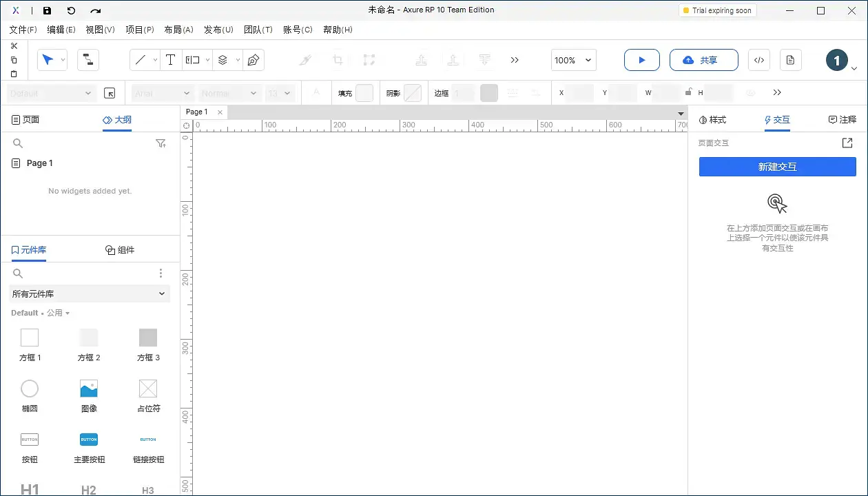Click the filter icon in the pages panel
Image resolution: width=868 pixels, height=496 pixels.
point(161,143)
